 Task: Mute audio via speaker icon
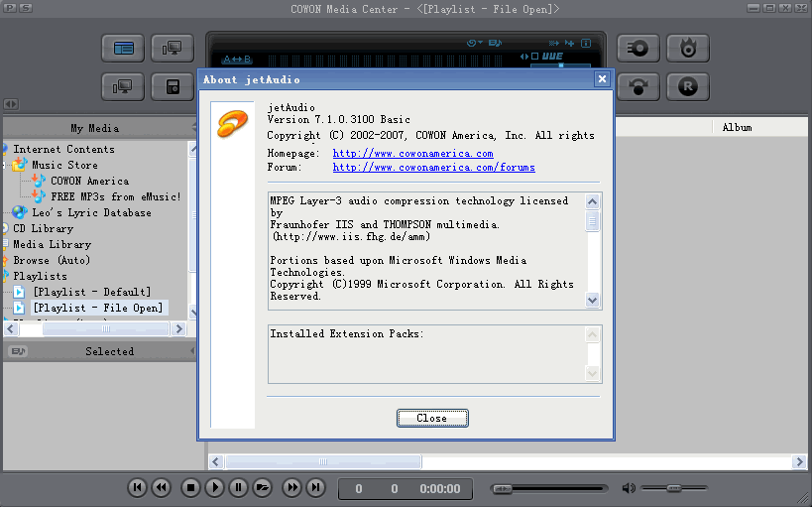(629, 488)
